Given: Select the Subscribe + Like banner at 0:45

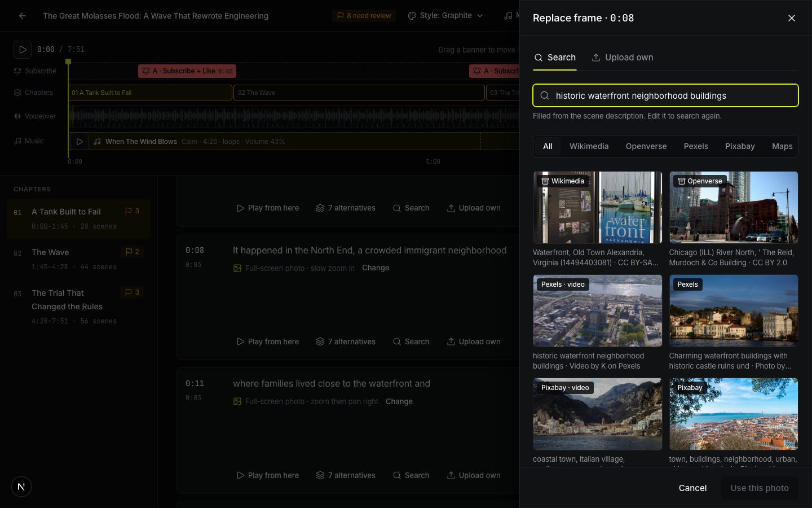Looking at the screenshot, I should click(187, 71).
